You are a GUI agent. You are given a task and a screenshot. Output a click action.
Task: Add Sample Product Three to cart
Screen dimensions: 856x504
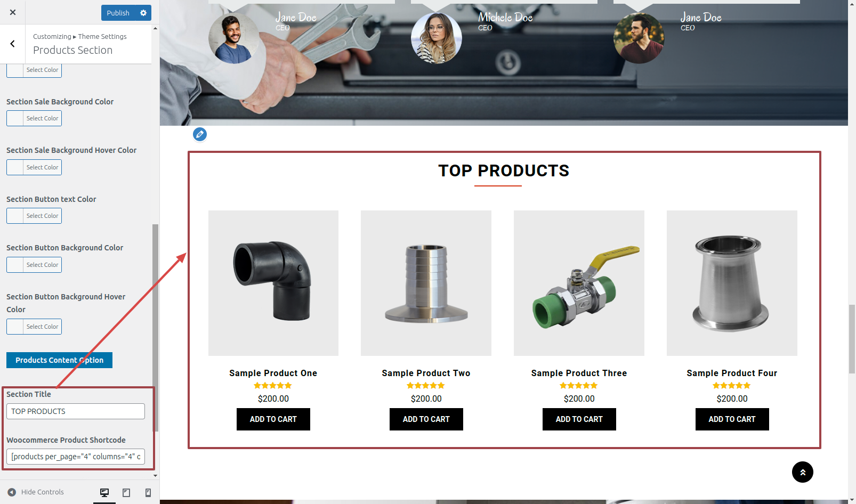click(x=579, y=419)
